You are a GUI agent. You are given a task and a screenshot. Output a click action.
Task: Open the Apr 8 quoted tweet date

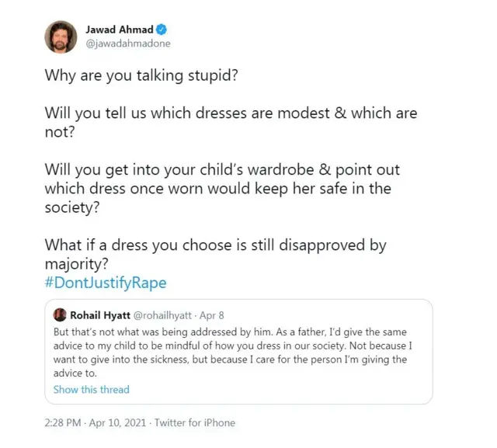pyautogui.click(x=217, y=315)
